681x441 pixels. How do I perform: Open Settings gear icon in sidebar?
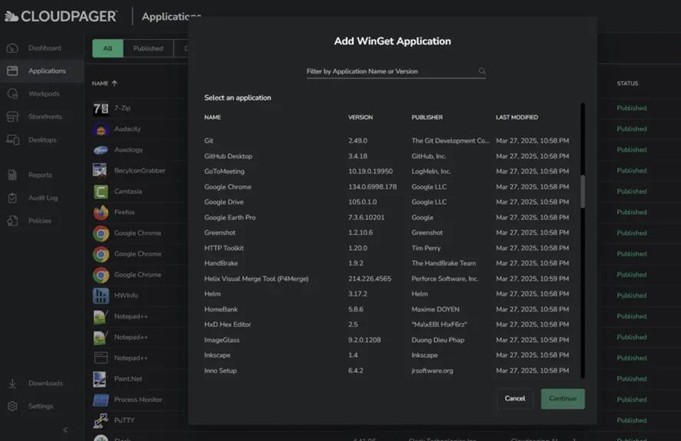(x=12, y=406)
